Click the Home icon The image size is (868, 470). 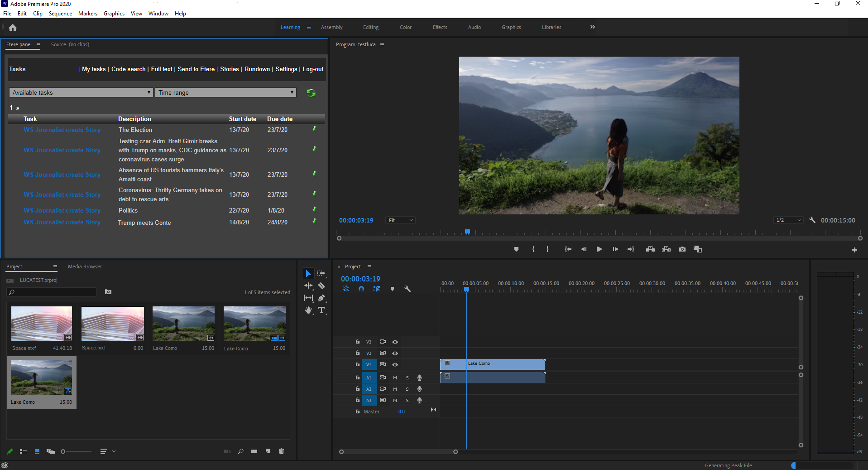click(13, 28)
